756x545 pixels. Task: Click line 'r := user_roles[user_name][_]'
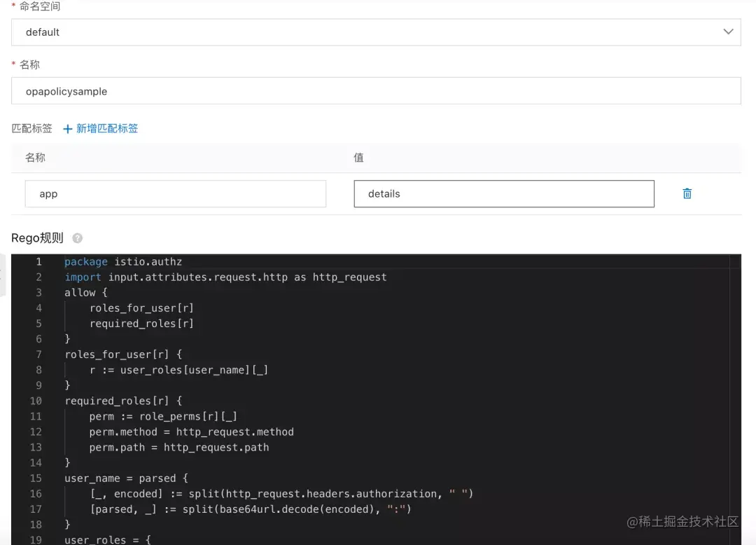[x=179, y=370]
